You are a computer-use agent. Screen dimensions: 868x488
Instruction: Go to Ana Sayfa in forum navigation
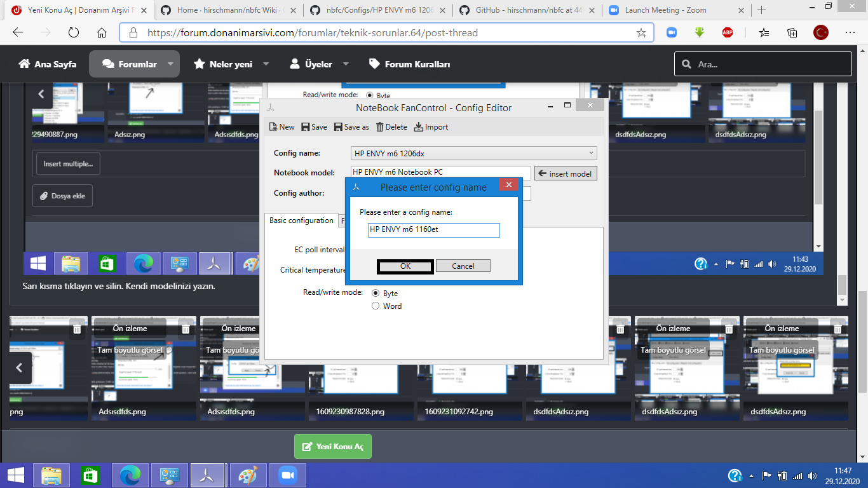(48, 64)
